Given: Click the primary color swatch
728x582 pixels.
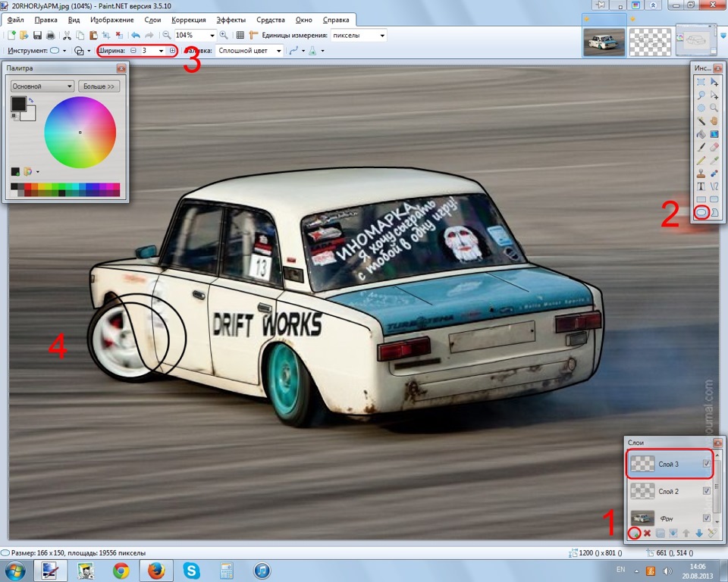Looking at the screenshot, I should 18,104.
